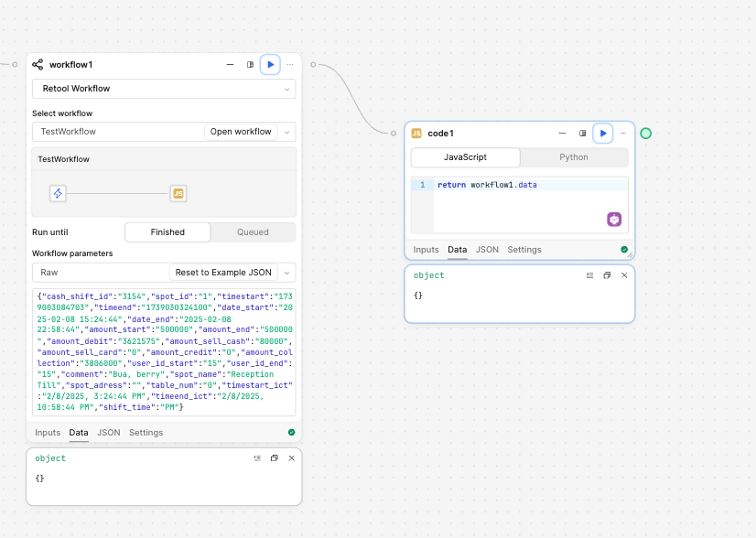
Task: Open the Data tab of workflow1
Action: tap(79, 433)
